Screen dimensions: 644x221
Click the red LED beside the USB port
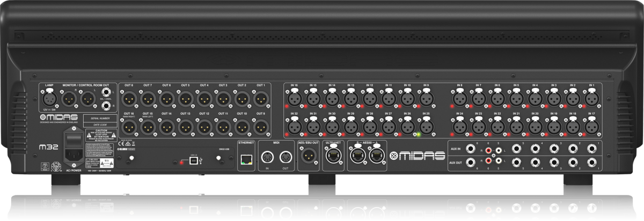click(181, 162)
